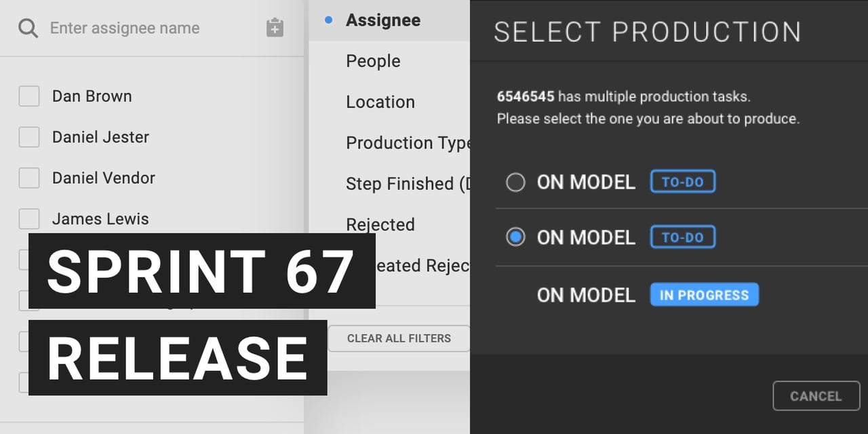Pick the Step Finished filter
This screenshot has height=434, width=868.
(x=407, y=183)
